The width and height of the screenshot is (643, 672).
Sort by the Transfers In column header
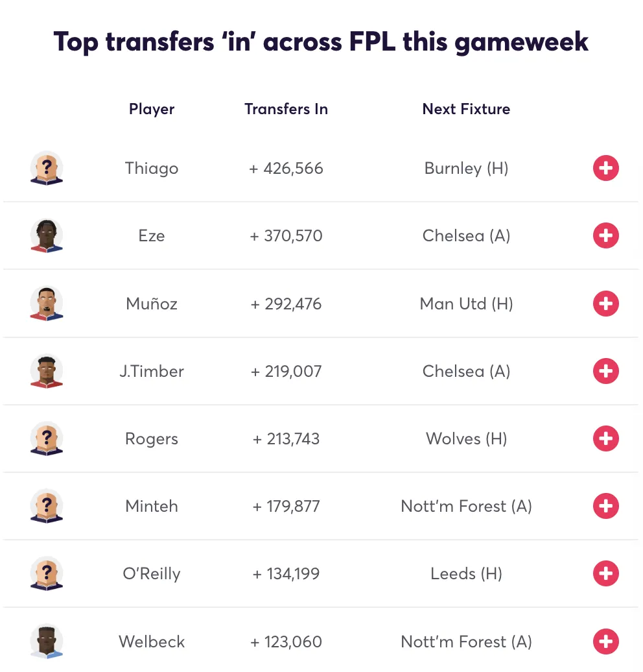(286, 109)
